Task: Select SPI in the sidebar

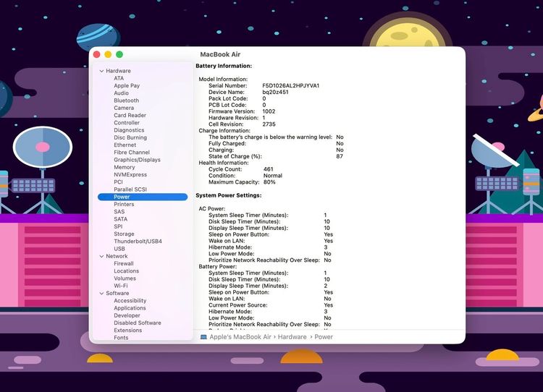Action: [118, 226]
